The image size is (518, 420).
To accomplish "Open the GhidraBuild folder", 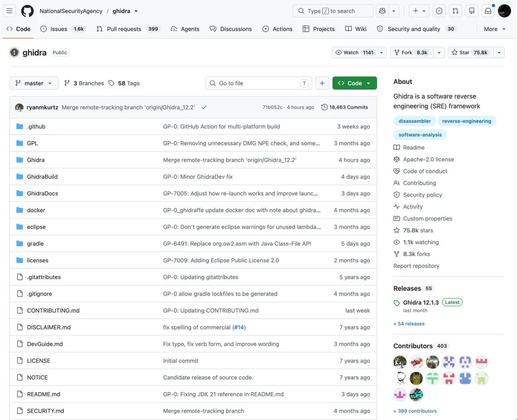I will click(42, 177).
